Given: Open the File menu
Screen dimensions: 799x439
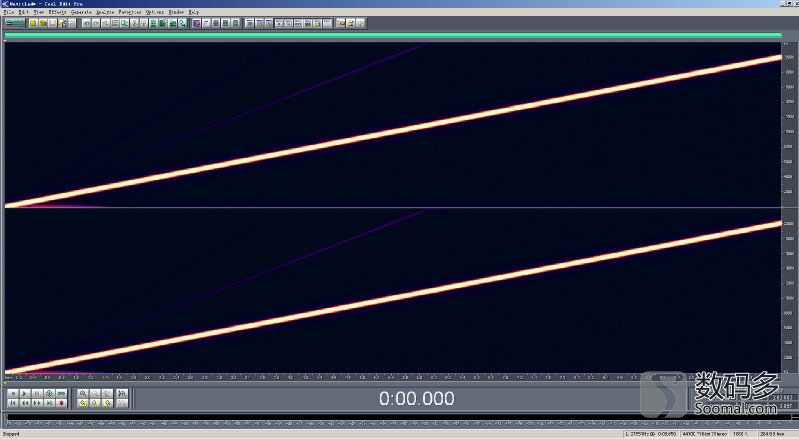Looking at the screenshot, I should [x=8, y=12].
